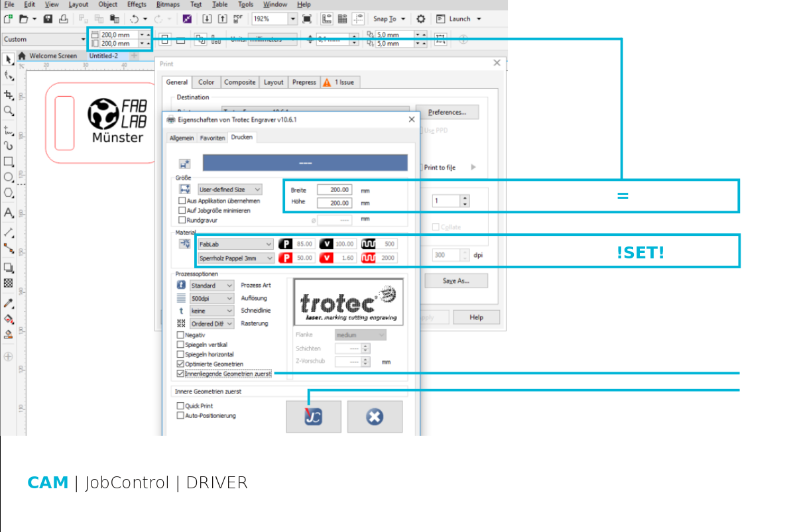Select the Interactive Fill tool

point(9,319)
